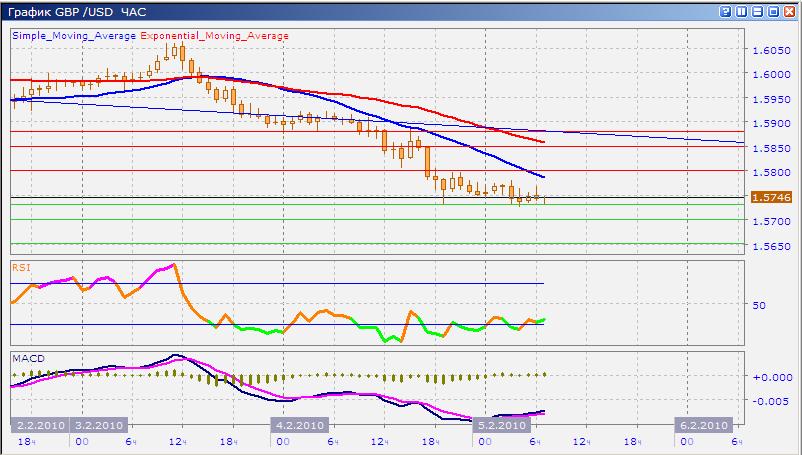Jump to the 4.2.2010 date marker
Screen dimensions: 802x455
(x=300, y=425)
